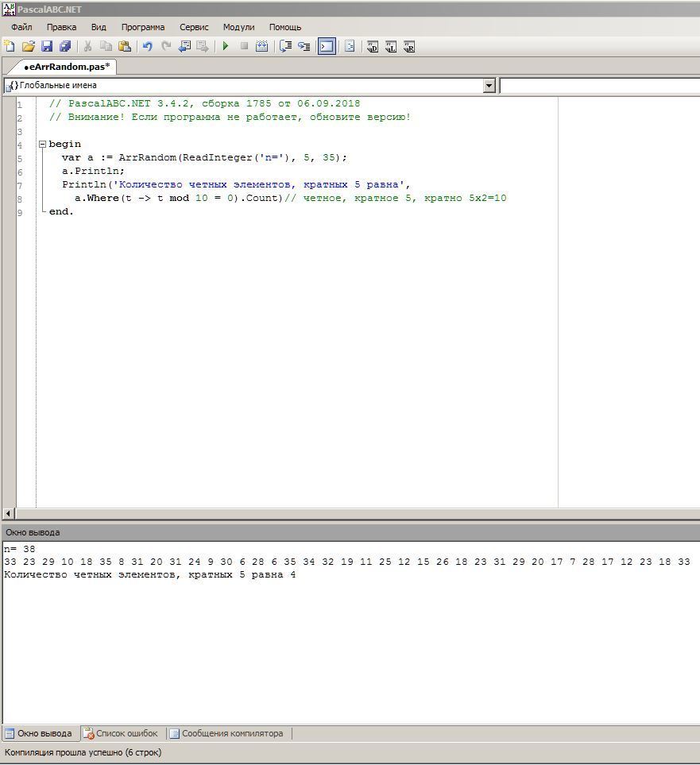Screen dimensions: 700x765
Task: Click the Compile toolbar icon
Action: 261,47
